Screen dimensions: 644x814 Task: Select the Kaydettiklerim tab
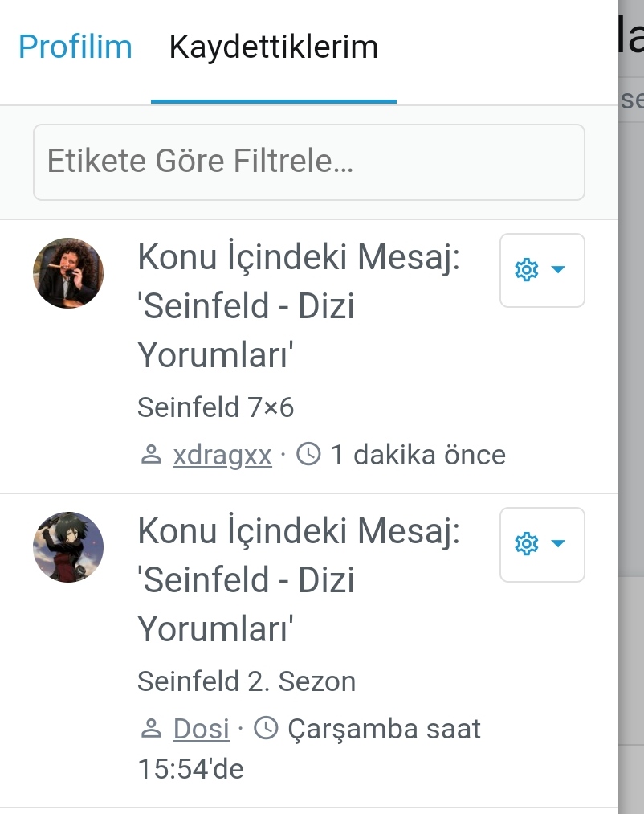pos(273,47)
